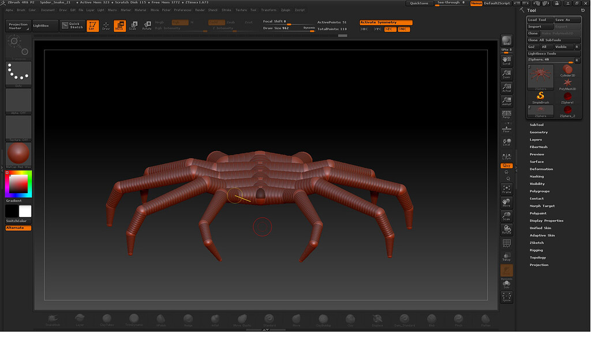Select the Move mode icon

[x=119, y=25]
